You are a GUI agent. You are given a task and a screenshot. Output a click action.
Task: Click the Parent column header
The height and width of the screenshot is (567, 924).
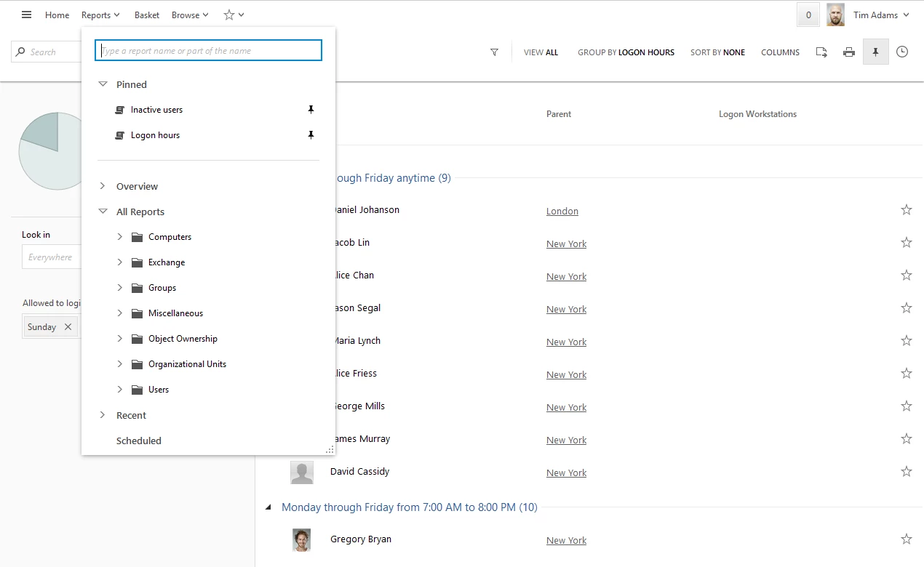tap(559, 114)
